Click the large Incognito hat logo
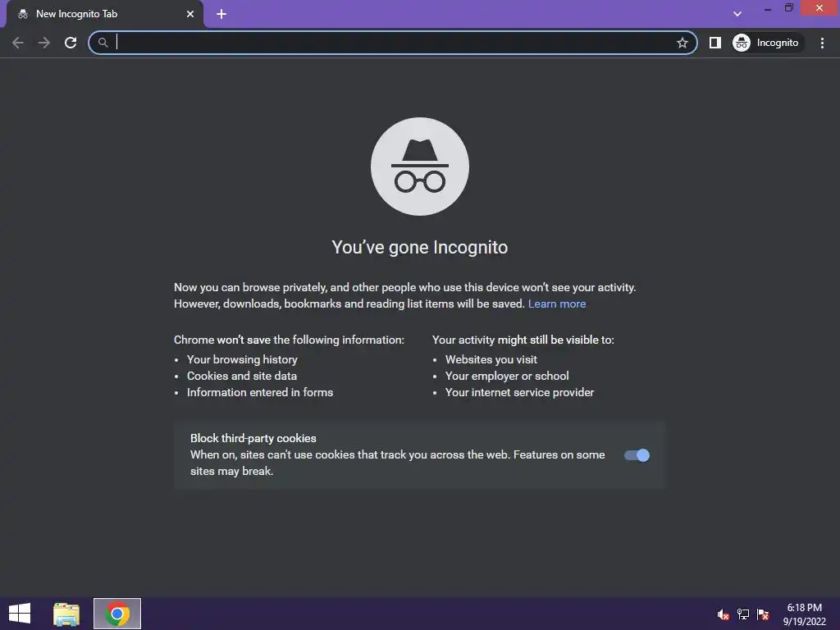 click(x=420, y=167)
